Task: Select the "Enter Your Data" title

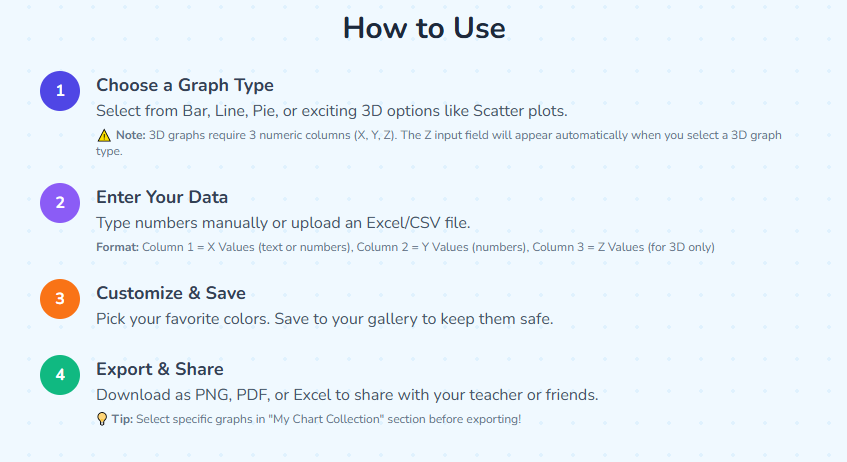Action: (162, 197)
